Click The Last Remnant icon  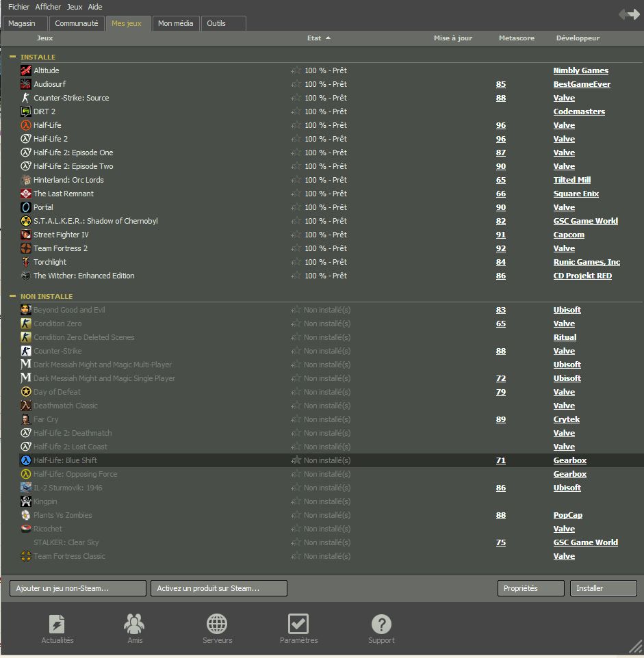click(x=25, y=194)
